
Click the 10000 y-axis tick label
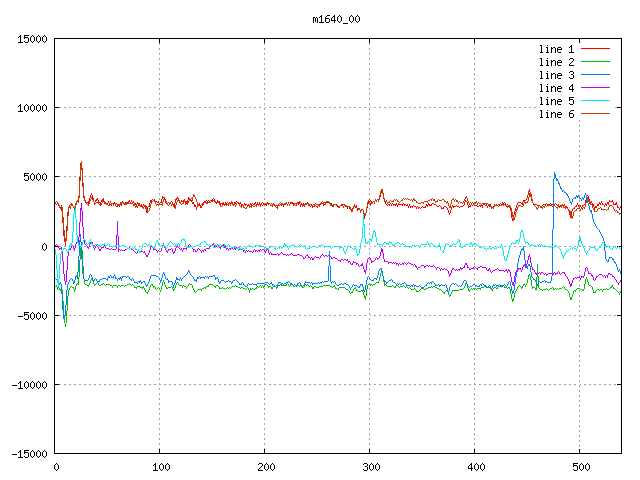point(32,108)
